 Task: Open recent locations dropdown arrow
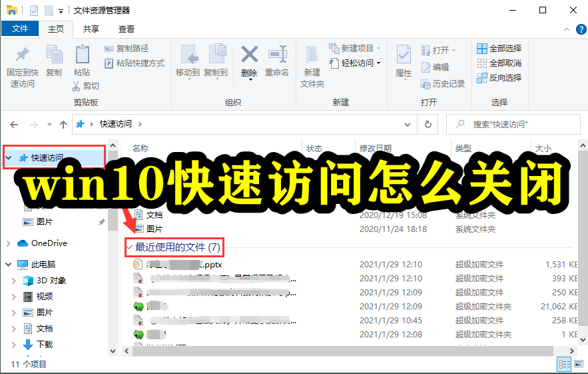[49, 124]
